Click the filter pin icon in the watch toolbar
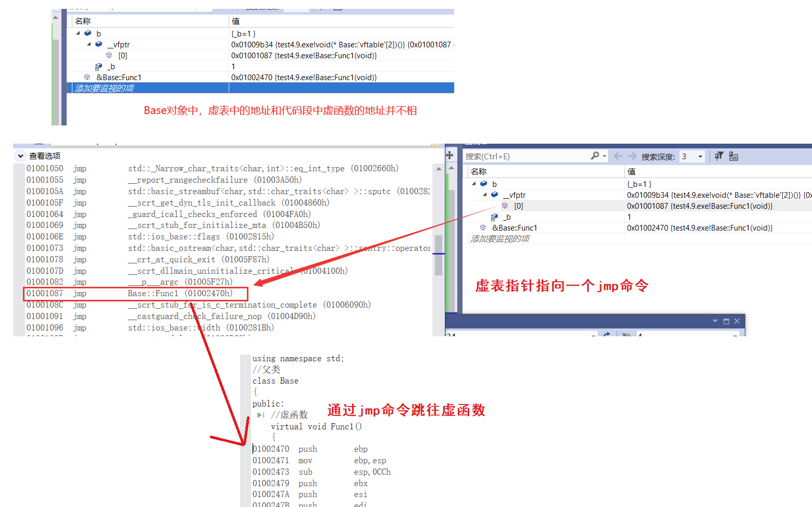 [719, 156]
